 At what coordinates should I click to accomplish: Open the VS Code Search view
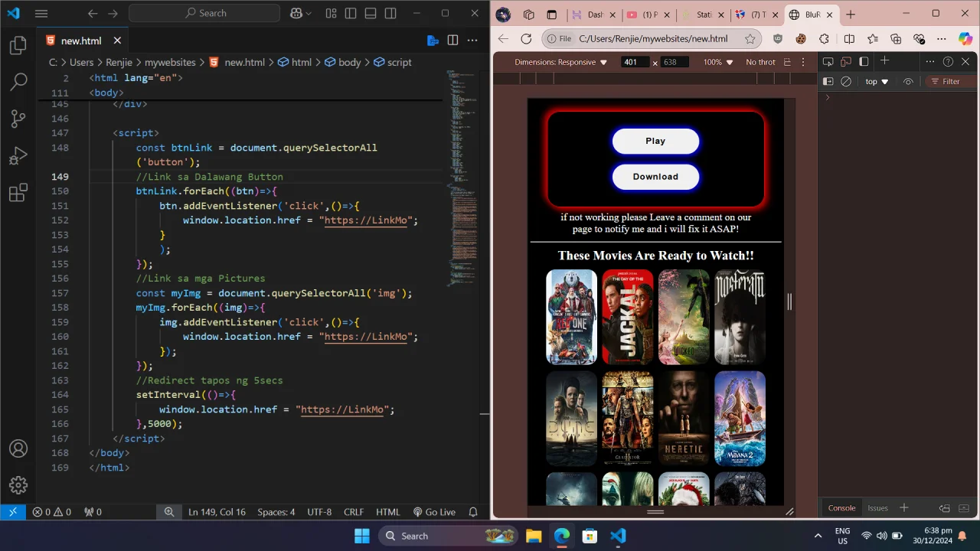tap(18, 81)
